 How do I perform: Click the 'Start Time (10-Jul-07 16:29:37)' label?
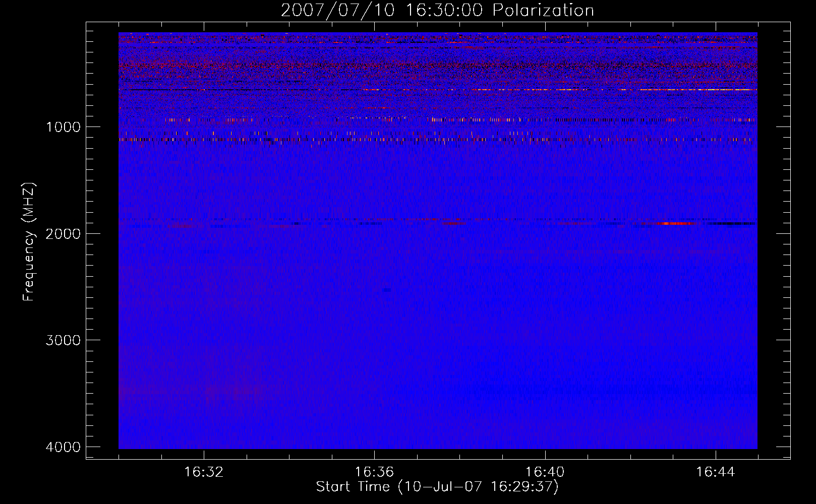(x=437, y=487)
